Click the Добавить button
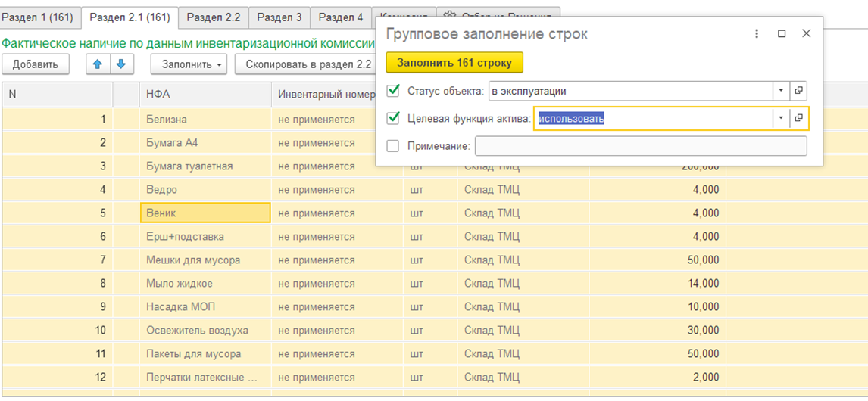The height and width of the screenshot is (401, 868). tap(36, 64)
